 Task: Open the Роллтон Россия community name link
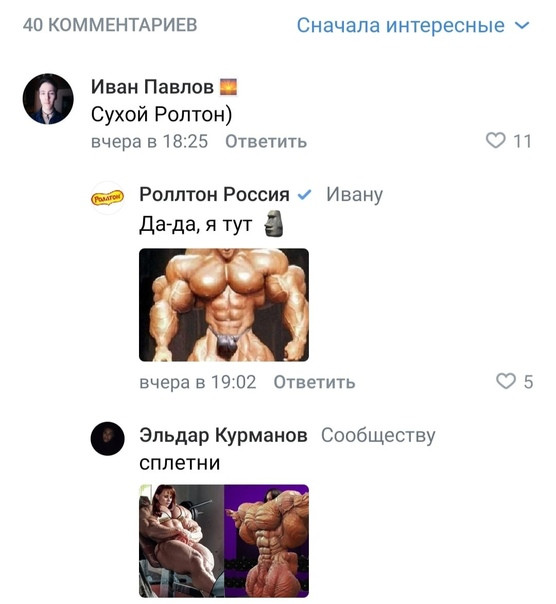[214, 194]
